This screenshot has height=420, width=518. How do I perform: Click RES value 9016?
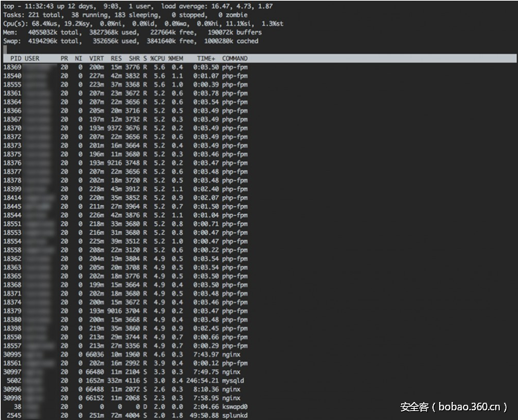pyautogui.click(x=114, y=311)
